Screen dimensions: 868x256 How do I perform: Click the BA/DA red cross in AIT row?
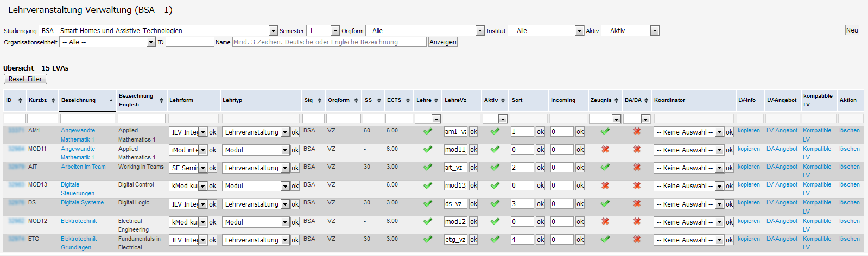637,168
